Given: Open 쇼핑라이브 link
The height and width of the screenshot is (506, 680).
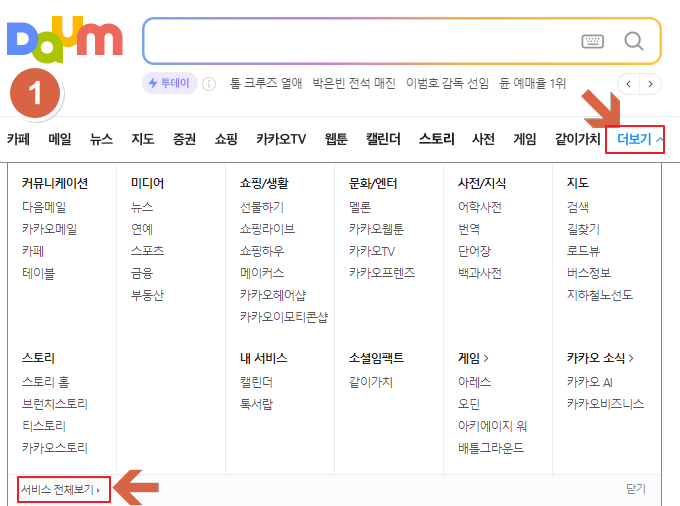Looking at the screenshot, I should click(268, 229).
